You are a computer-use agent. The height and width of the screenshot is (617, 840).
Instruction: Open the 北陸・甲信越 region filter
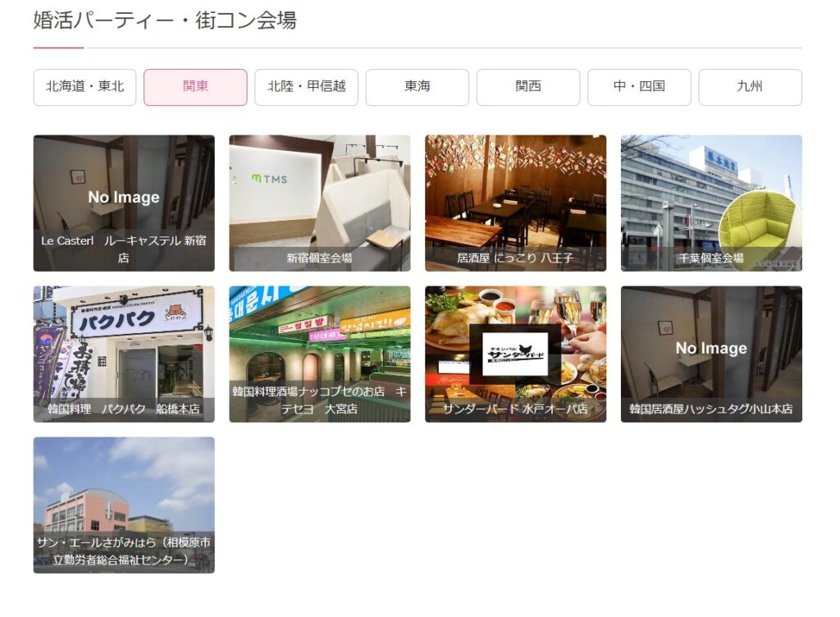[306, 86]
